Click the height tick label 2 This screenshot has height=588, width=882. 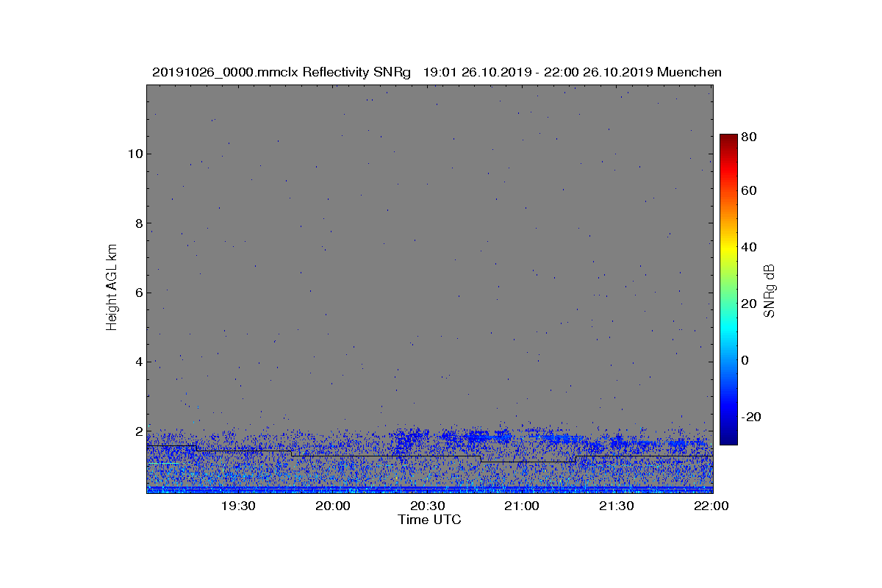click(137, 431)
